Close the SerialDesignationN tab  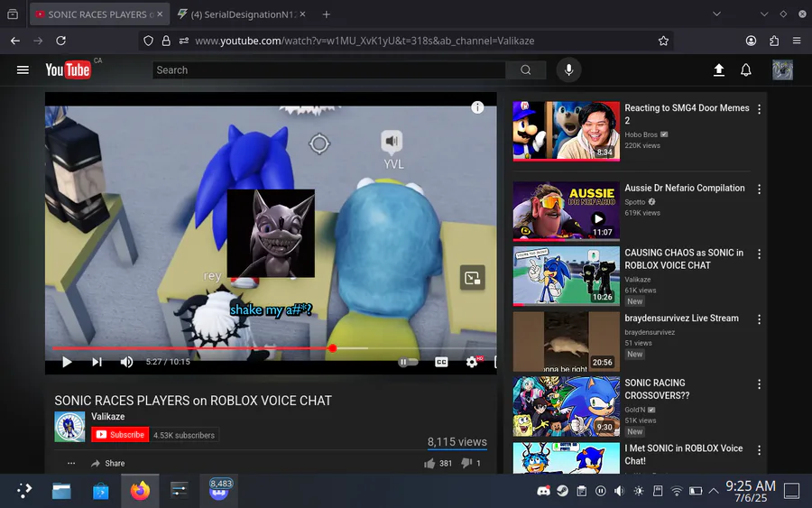tap(302, 14)
